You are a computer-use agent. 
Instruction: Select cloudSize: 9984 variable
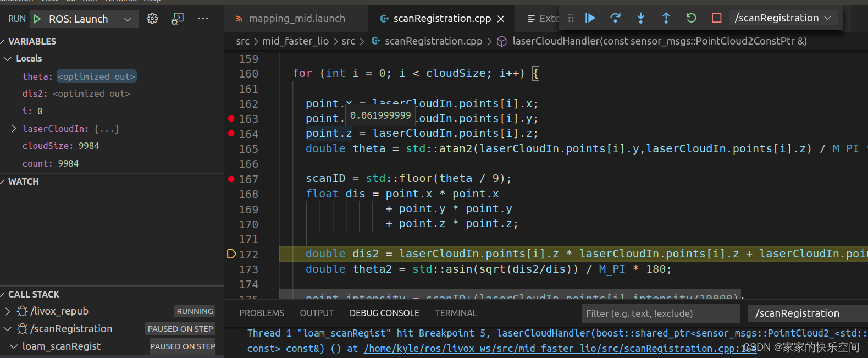112,146
